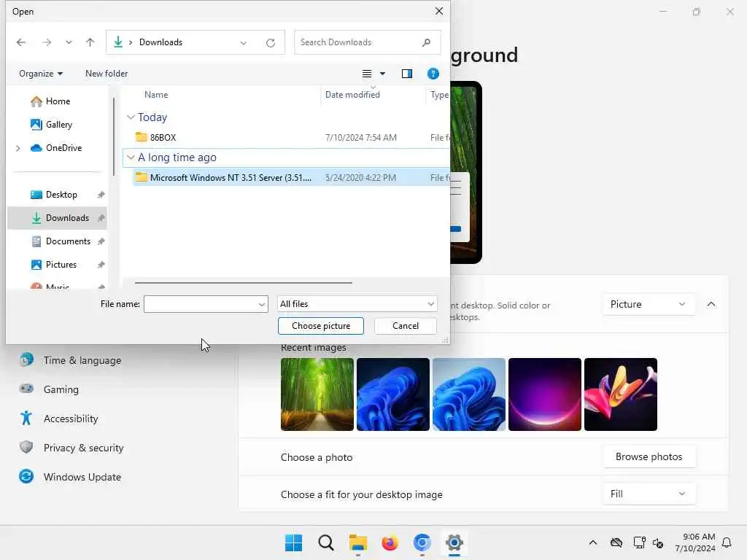Open the Fill desktop fit dropdown

(649, 494)
